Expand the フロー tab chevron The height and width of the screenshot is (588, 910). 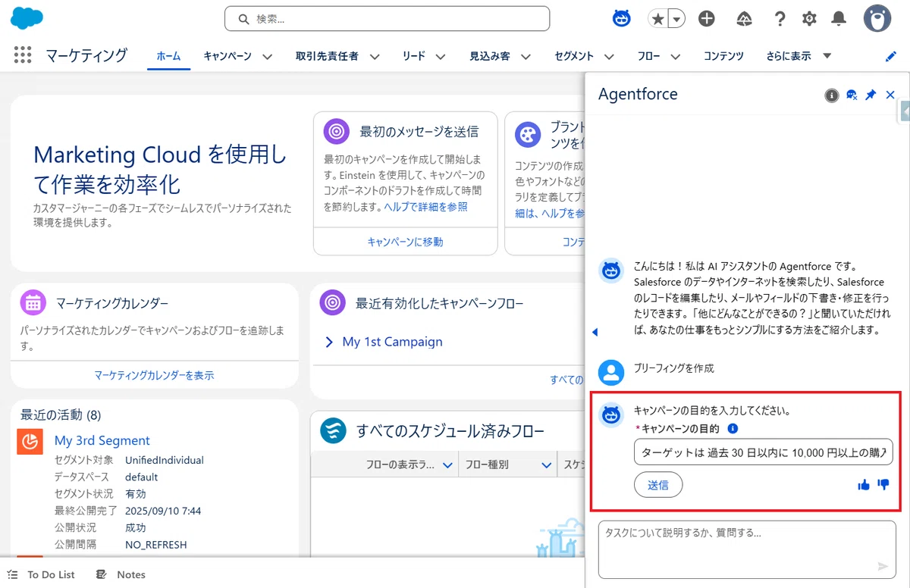point(676,57)
